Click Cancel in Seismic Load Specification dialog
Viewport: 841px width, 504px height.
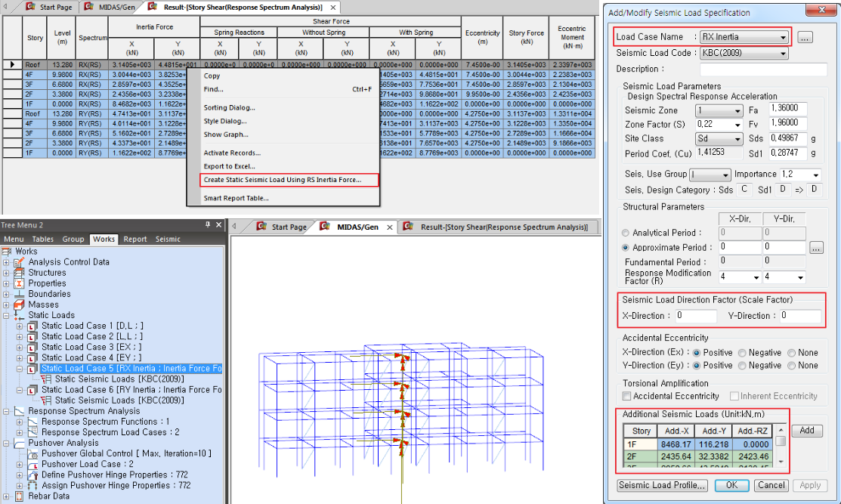tap(771, 485)
